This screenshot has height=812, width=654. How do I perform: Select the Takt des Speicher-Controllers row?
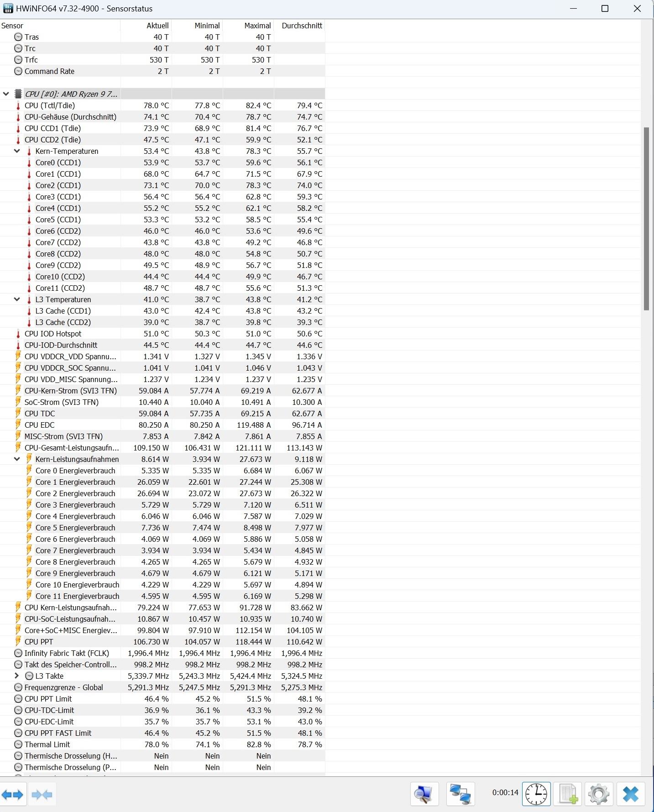pyautogui.click(x=162, y=665)
